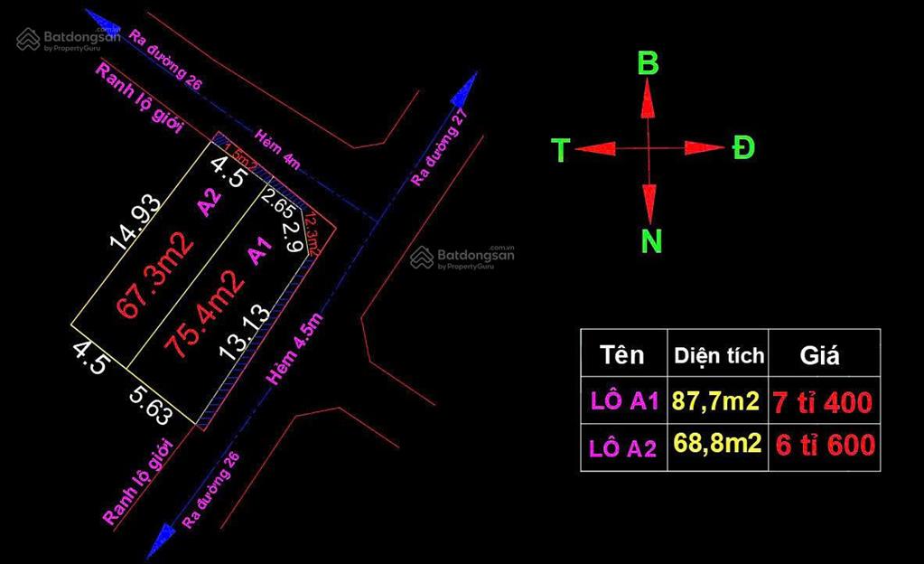
Task: Click the "Diện tích" table header
Action: click(719, 356)
